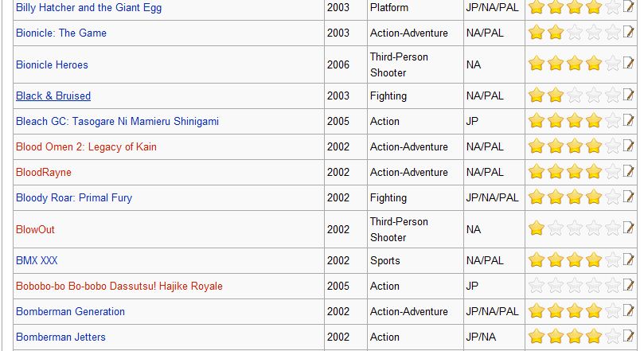
Task: Click the edit icon in Bionicle: The Game row
Action: point(628,31)
